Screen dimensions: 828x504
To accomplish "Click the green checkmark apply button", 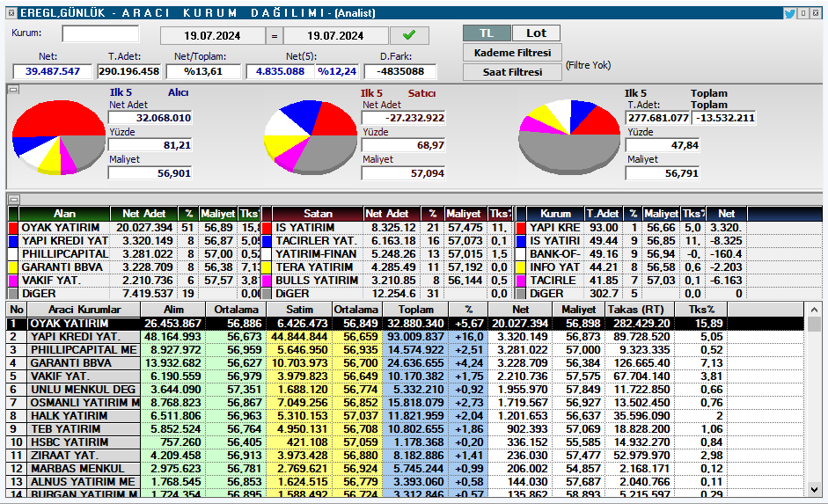I will (x=409, y=35).
